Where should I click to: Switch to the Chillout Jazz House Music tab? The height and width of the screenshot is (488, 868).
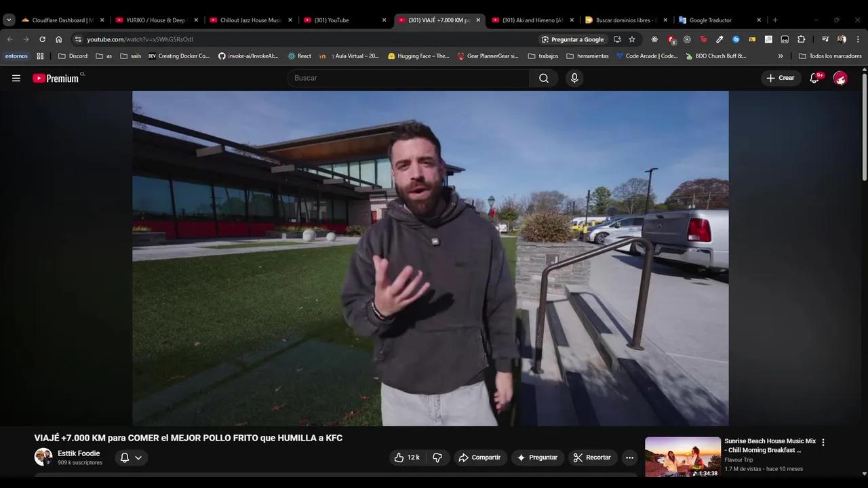click(251, 20)
